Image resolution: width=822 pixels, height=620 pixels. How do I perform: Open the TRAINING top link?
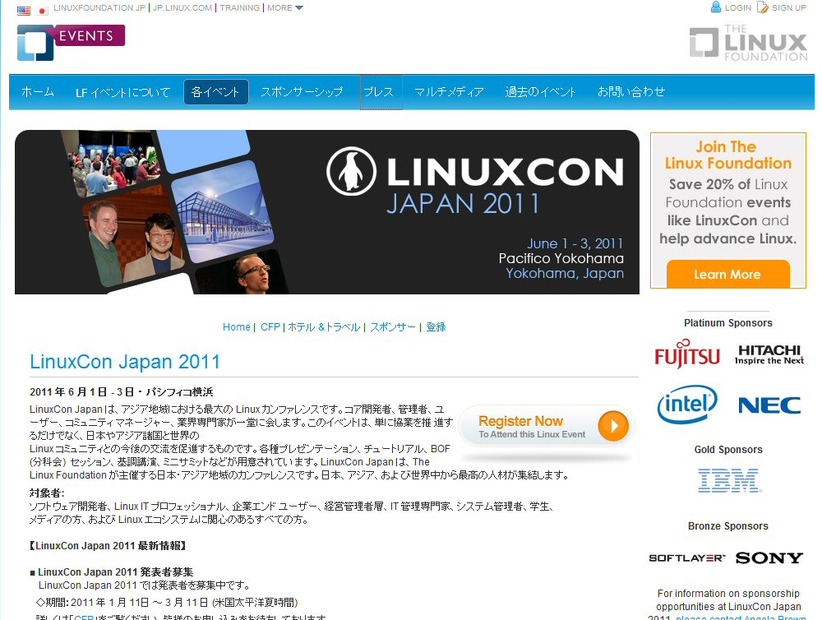pyautogui.click(x=240, y=8)
